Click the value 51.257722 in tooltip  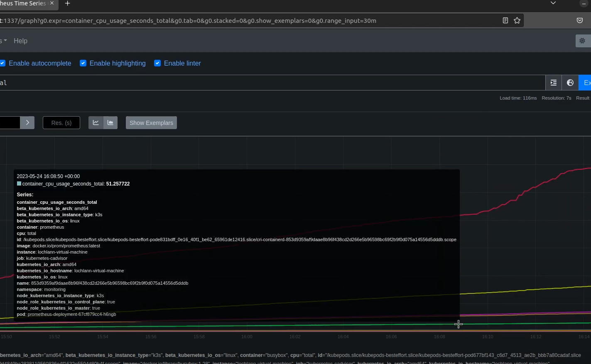pyautogui.click(x=118, y=184)
